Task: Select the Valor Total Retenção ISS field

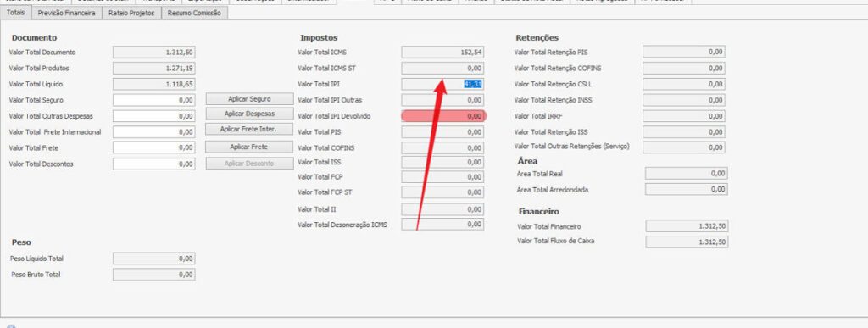Action: [684, 132]
